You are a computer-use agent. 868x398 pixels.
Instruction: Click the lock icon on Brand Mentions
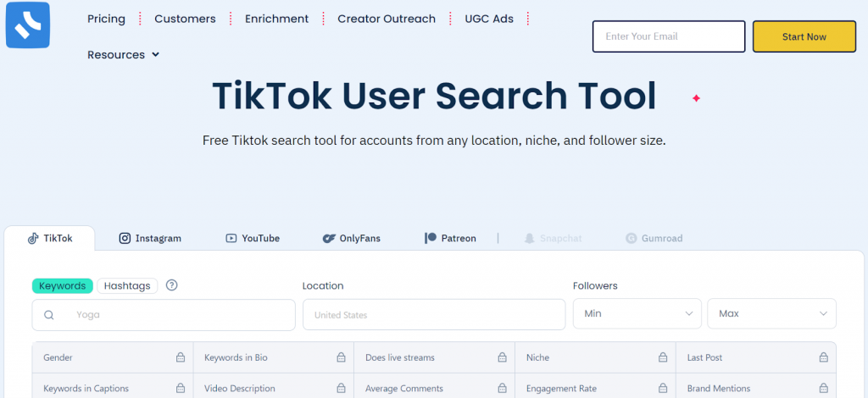pos(824,388)
